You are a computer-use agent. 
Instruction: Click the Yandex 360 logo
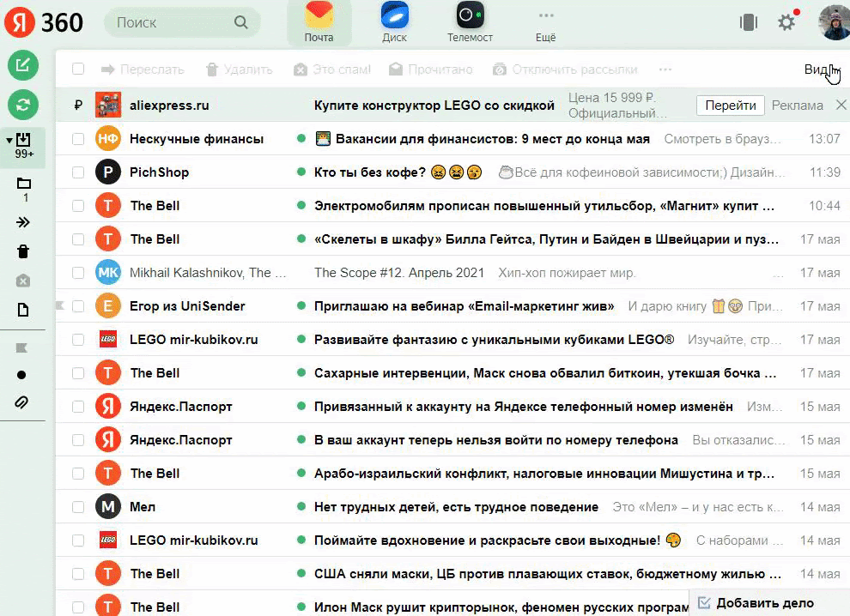(x=44, y=23)
